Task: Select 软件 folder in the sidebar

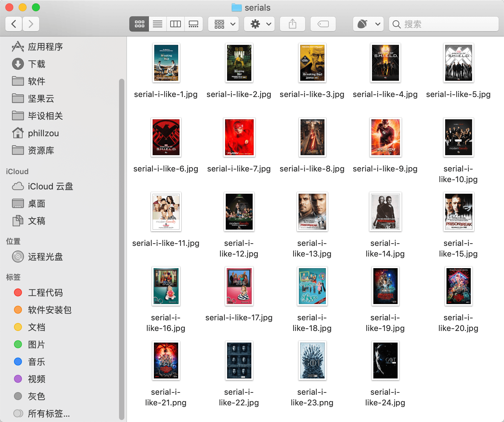Action: point(29,81)
